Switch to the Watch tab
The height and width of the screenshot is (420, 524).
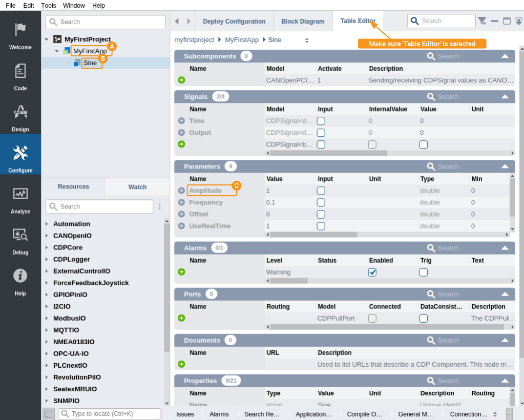137,187
